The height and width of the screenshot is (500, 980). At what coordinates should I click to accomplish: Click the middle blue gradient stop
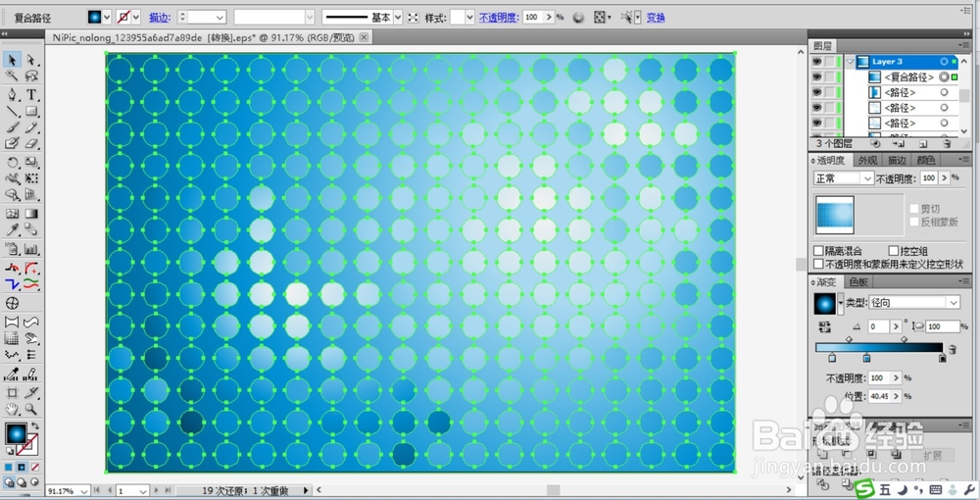tap(866, 358)
